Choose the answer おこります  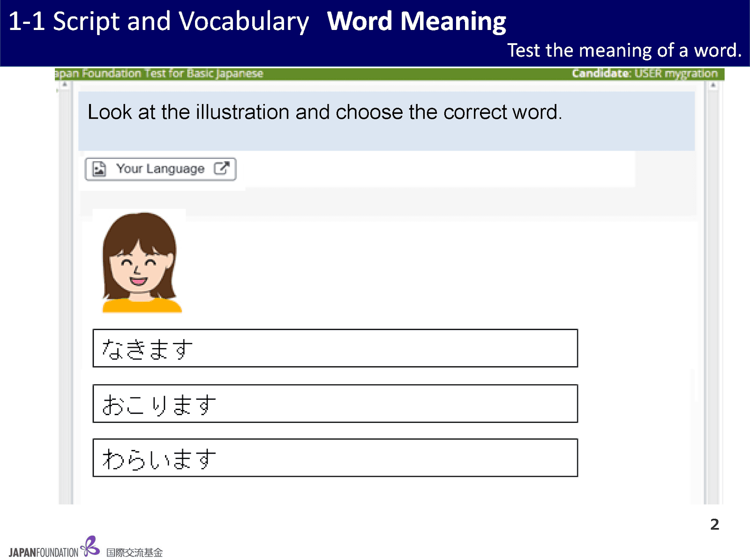[x=335, y=403]
